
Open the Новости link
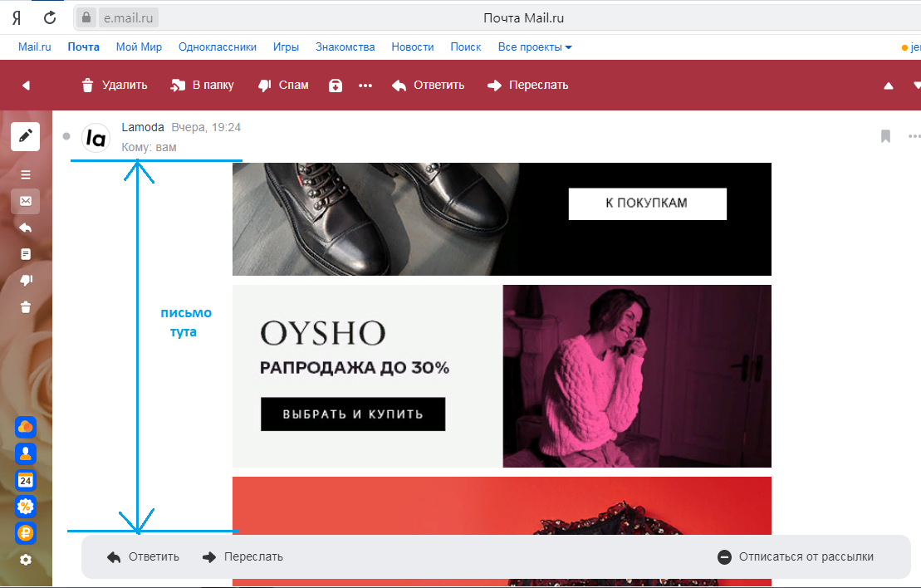pyautogui.click(x=413, y=47)
